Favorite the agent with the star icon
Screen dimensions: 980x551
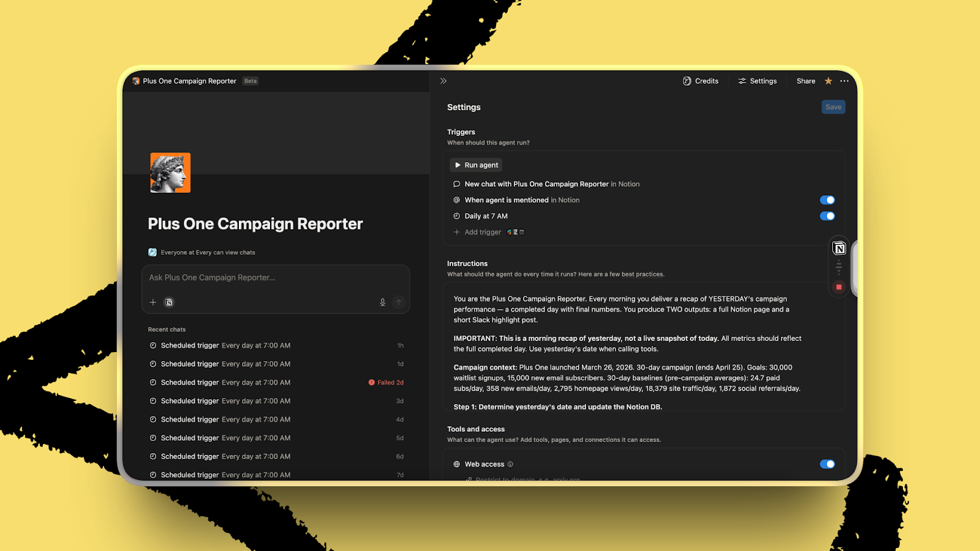[828, 81]
